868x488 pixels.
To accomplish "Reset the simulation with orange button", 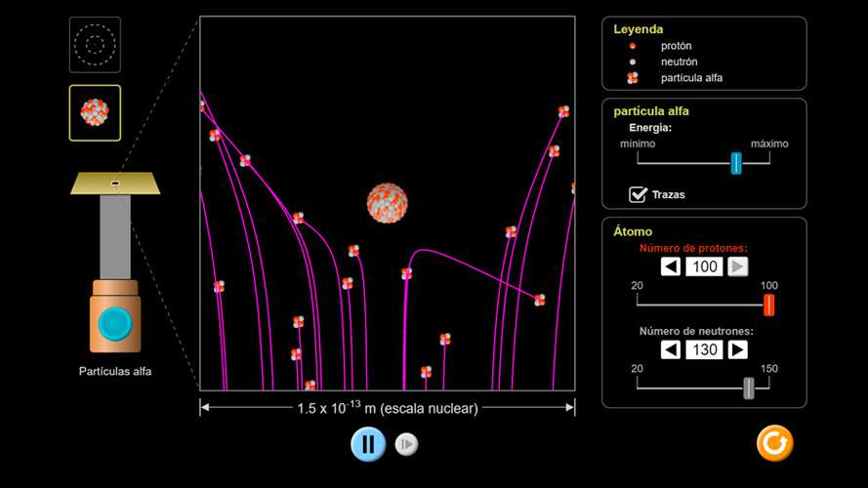I will 774,443.
